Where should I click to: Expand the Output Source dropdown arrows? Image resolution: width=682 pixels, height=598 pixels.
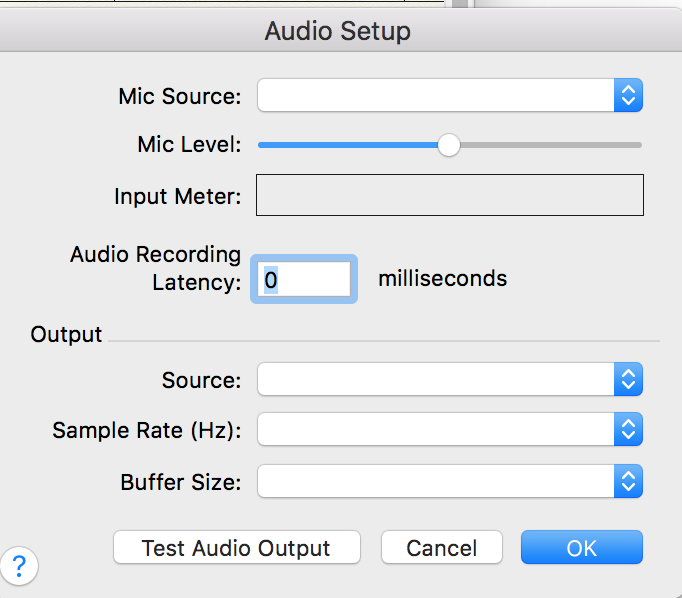(x=628, y=380)
